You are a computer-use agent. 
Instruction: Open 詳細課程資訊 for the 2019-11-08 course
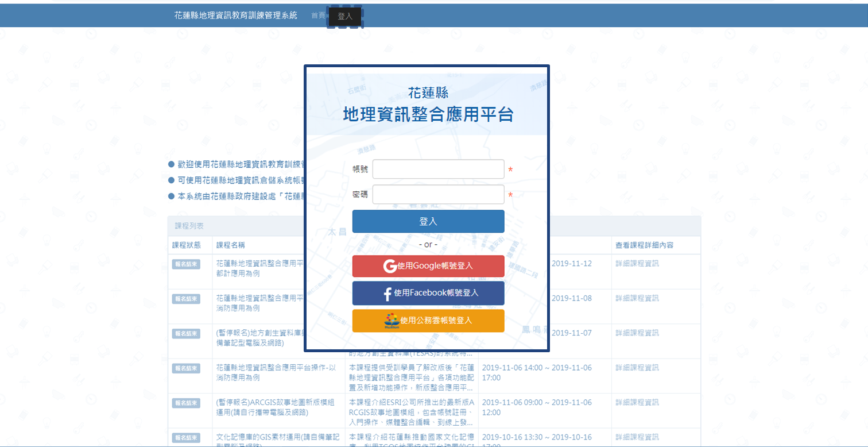637,298
